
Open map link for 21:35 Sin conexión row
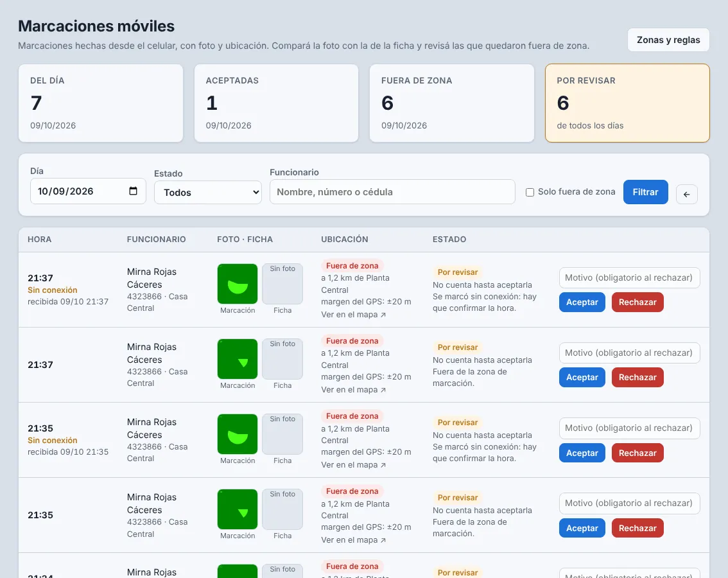tap(353, 464)
